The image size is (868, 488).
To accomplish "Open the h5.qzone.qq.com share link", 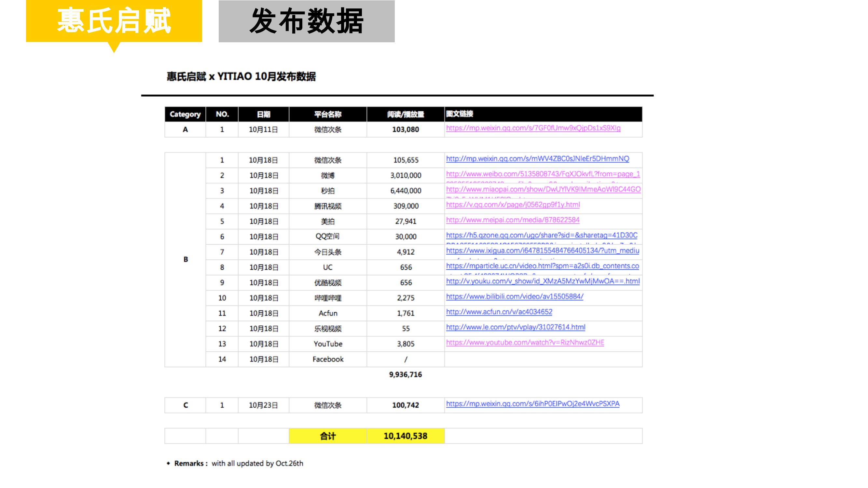I will [x=542, y=236].
